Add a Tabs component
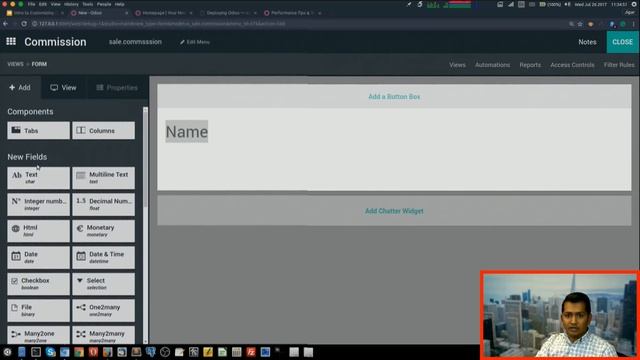The width and height of the screenshot is (640, 360). pos(38,131)
